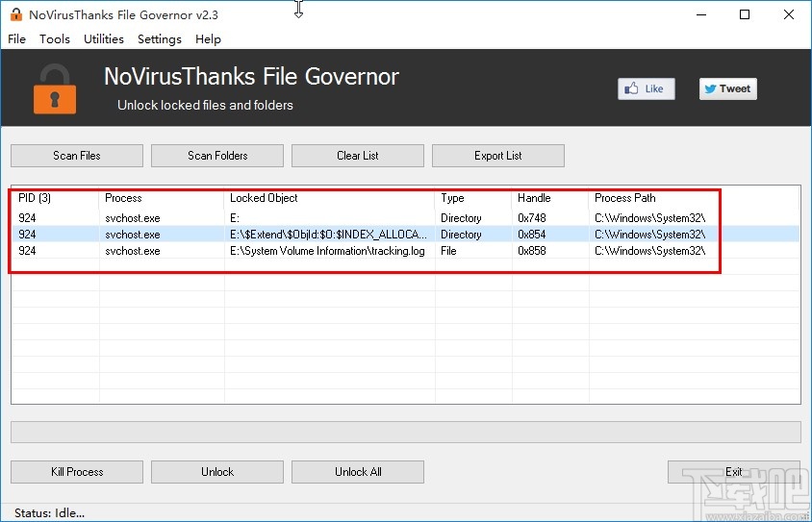812x522 pixels.
Task: Click the Exit button
Action: pyautogui.click(x=734, y=472)
